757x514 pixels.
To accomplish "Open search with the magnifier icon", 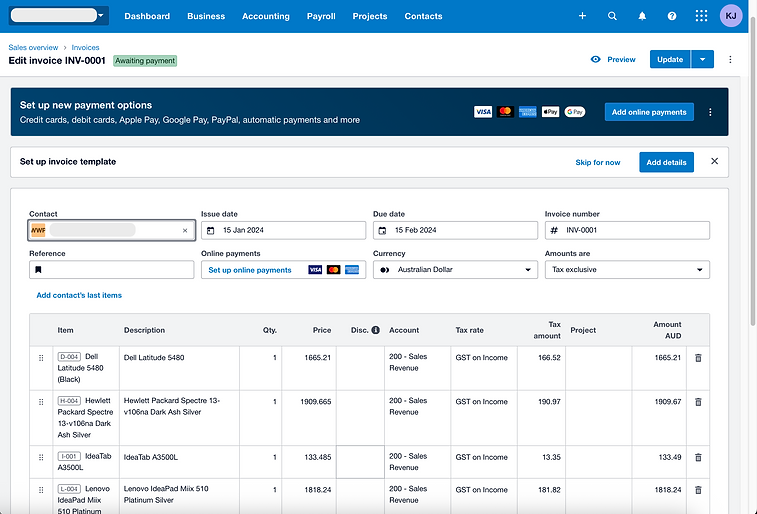I will click(612, 16).
